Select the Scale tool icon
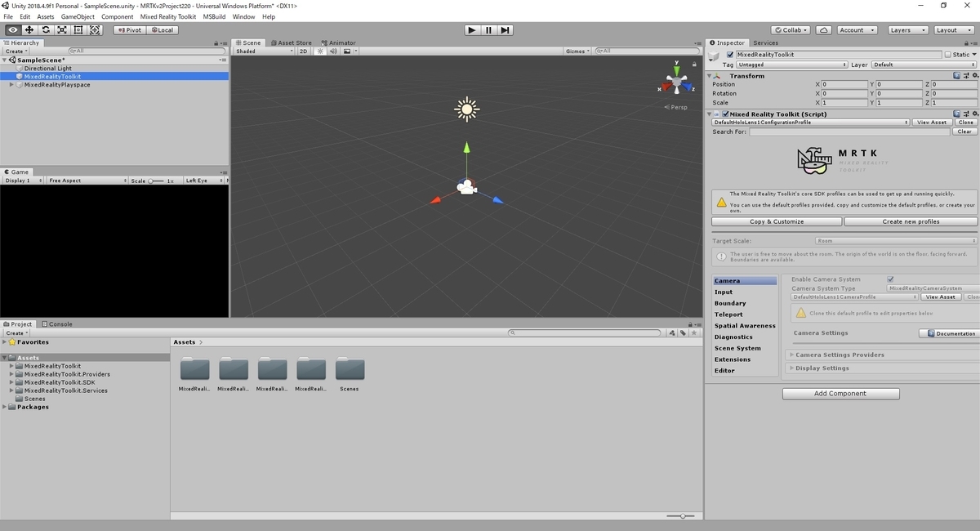980x531 pixels. (x=62, y=30)
